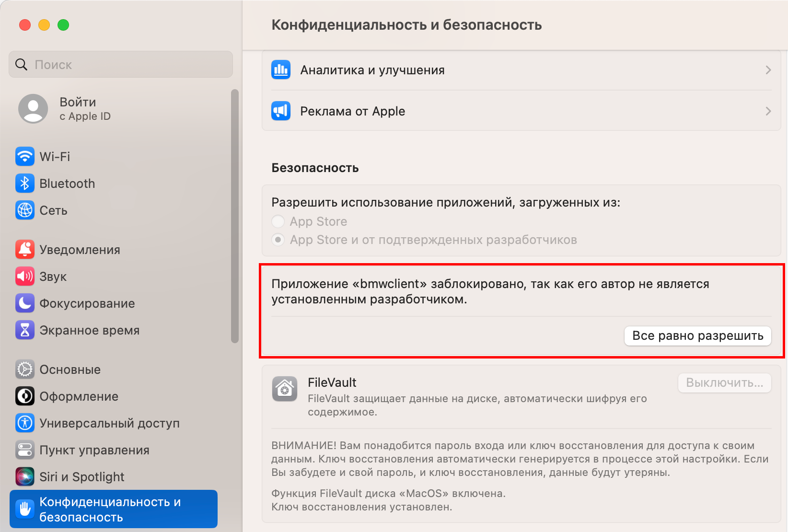Expand the Analytics and Improvements row chevron
This screenshot has width=788, height=532.
click(768, 70)
